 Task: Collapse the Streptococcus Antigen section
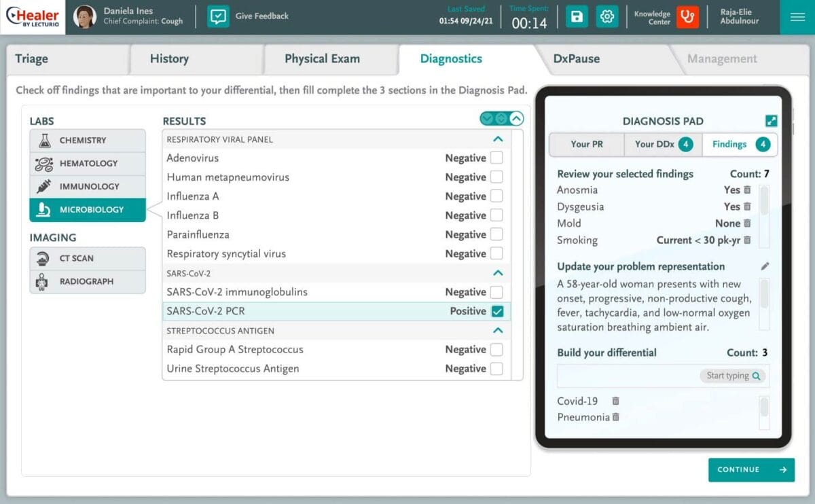pyautogui.click(x=498, y=331)
